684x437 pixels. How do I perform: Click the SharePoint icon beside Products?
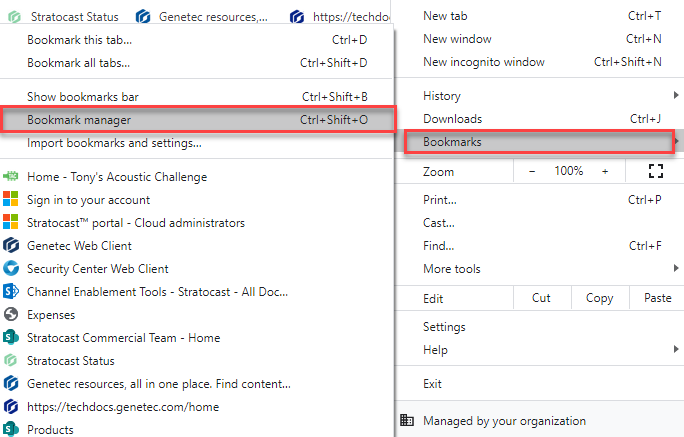[x=10, y=429]
